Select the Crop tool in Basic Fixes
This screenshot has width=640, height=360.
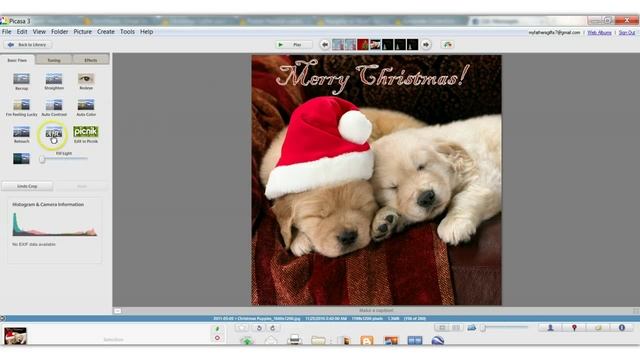coord(21,82)
